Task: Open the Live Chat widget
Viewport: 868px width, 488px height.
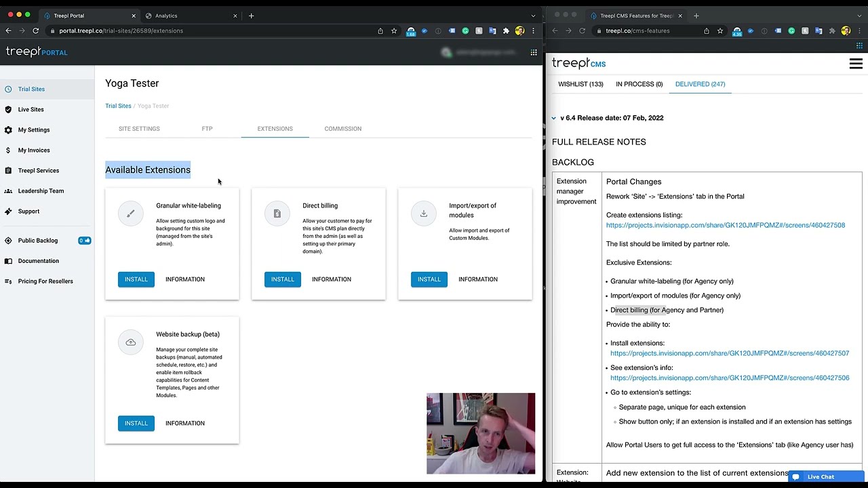Action: pos(826,476)
